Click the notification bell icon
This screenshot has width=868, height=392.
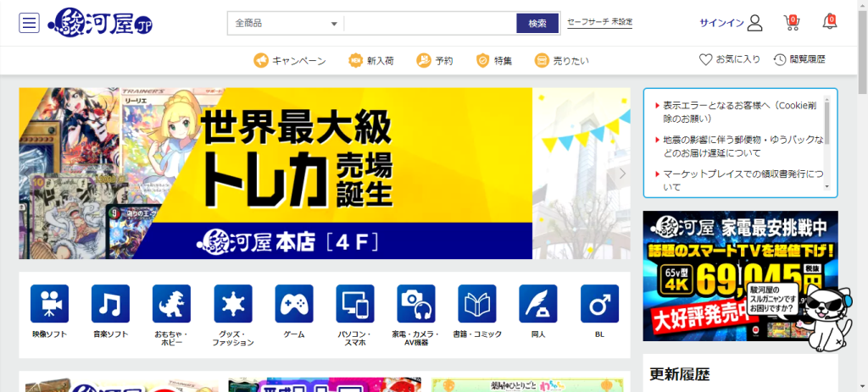click(829, 22)
